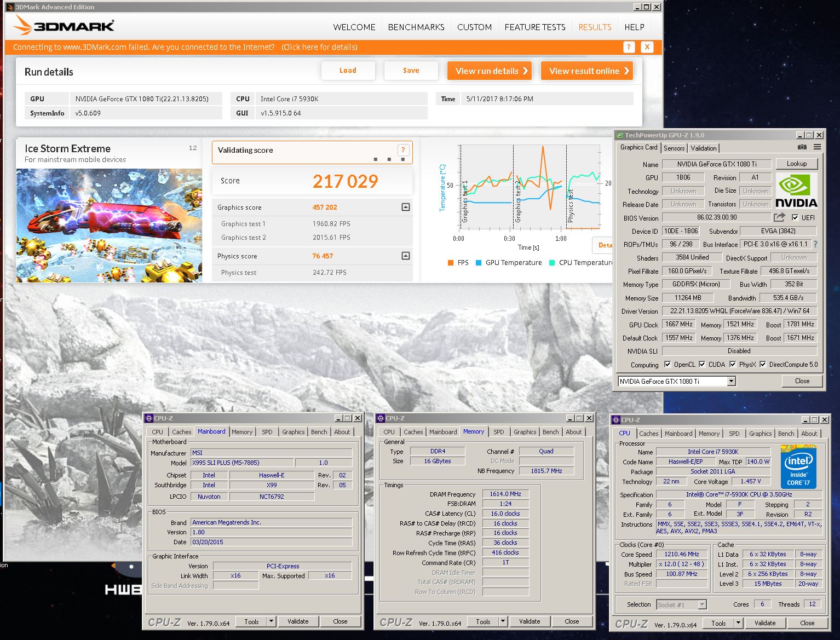Click the Save button in Run details
The image size is (840, 640).
411,71
